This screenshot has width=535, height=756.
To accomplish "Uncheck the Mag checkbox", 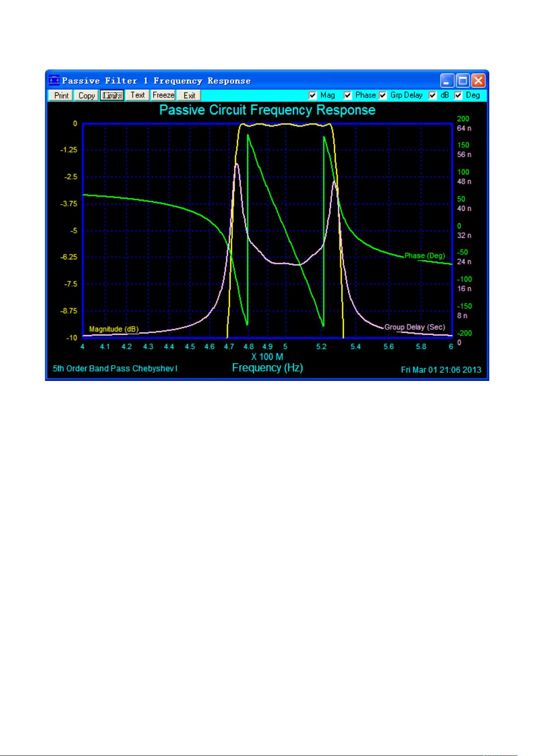I will (x=313, y=96).
